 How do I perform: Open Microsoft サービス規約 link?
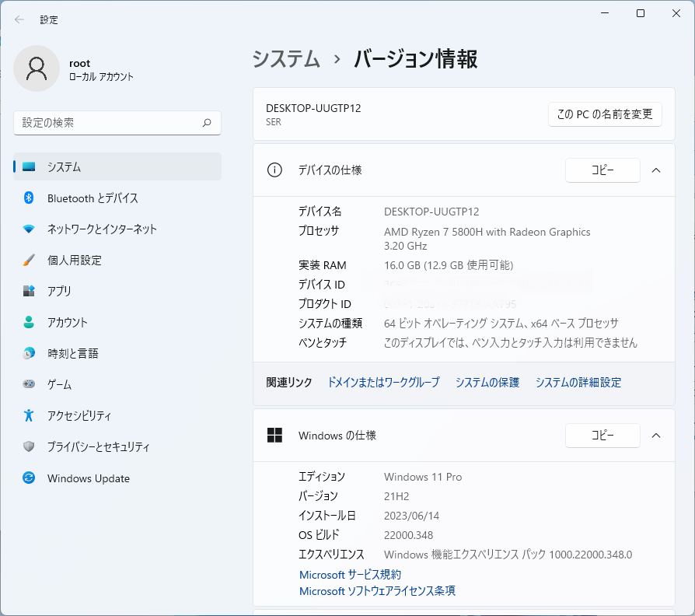click(x=350, y=575)
